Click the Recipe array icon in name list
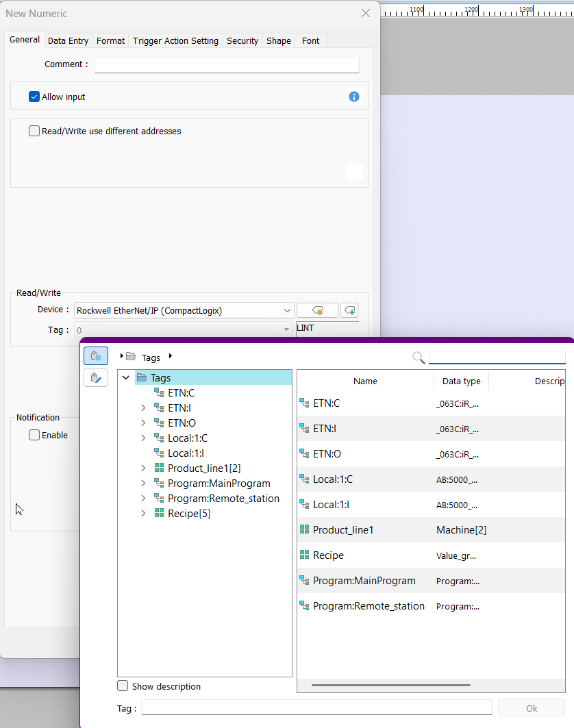Viewport: 574px width, 728px height. tap(305, 555)
